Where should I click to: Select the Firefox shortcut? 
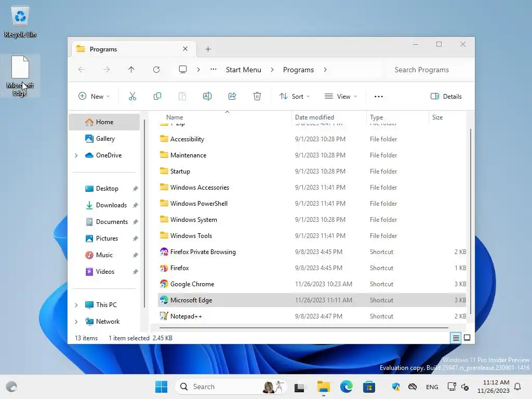312,268
